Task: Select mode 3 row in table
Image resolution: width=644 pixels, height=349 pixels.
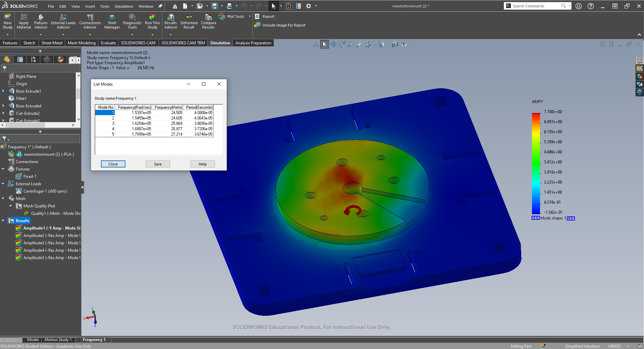Action: [x=154, y=123]
